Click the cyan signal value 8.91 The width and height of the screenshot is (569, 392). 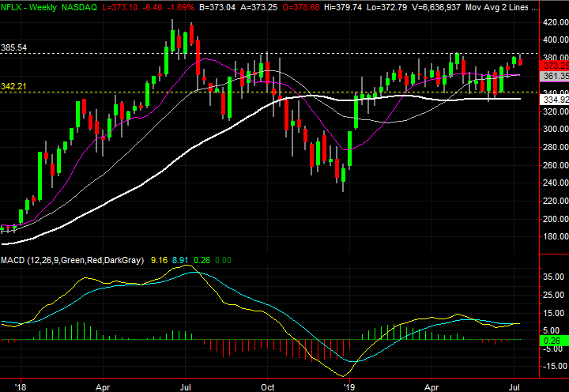click(x=180, y=260)
